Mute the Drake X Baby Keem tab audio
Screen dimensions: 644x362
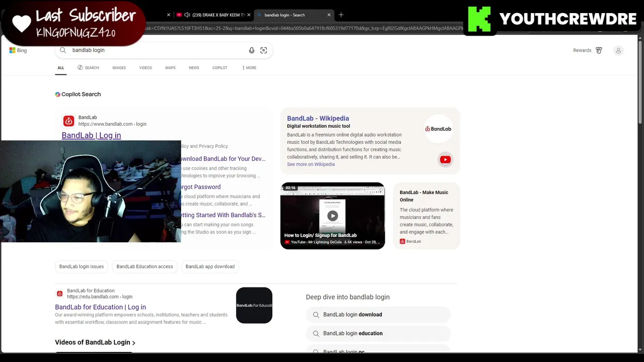pos(187,15)
